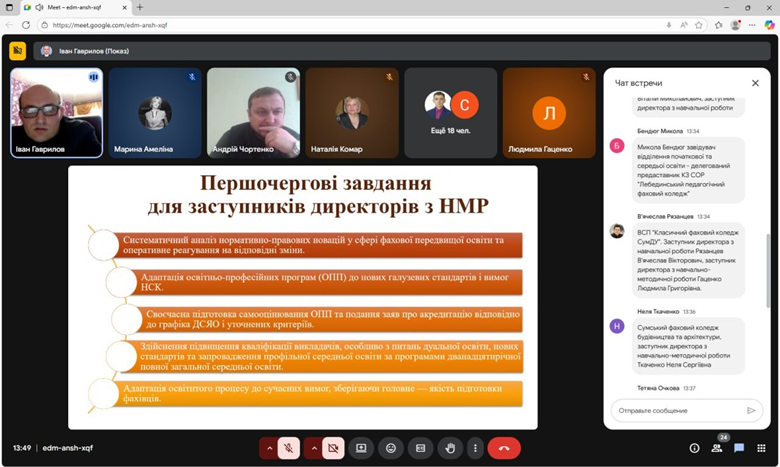
Task: Unmute the microphone in the call bar
Action: coord(288,448)
